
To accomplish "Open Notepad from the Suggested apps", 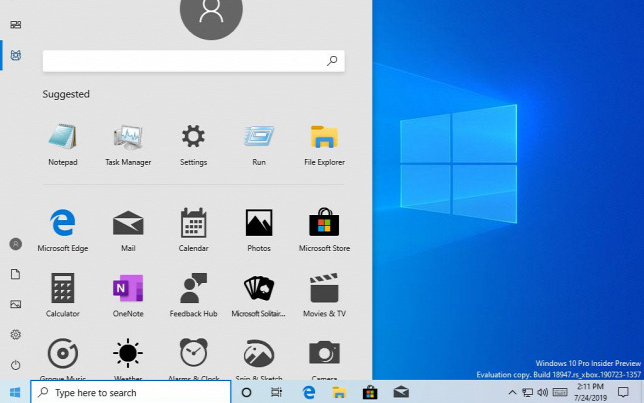I will click(x=62, y=139).
